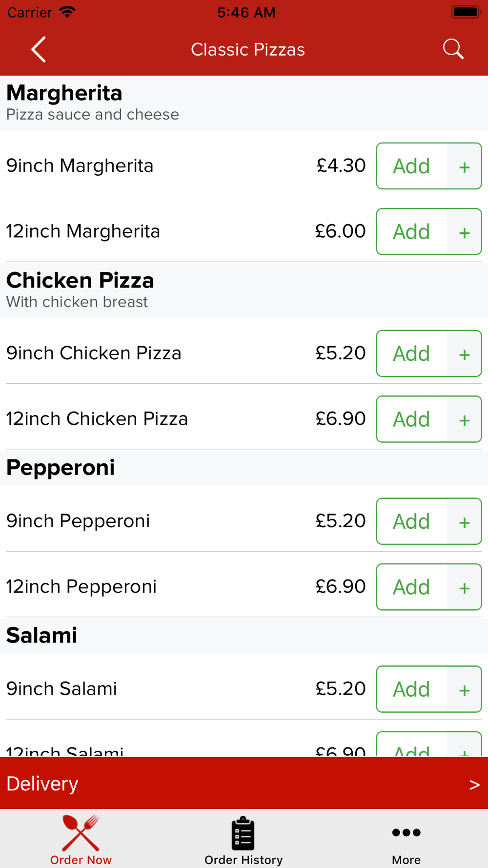Open the Order History clipboard icon

point(243,833)
